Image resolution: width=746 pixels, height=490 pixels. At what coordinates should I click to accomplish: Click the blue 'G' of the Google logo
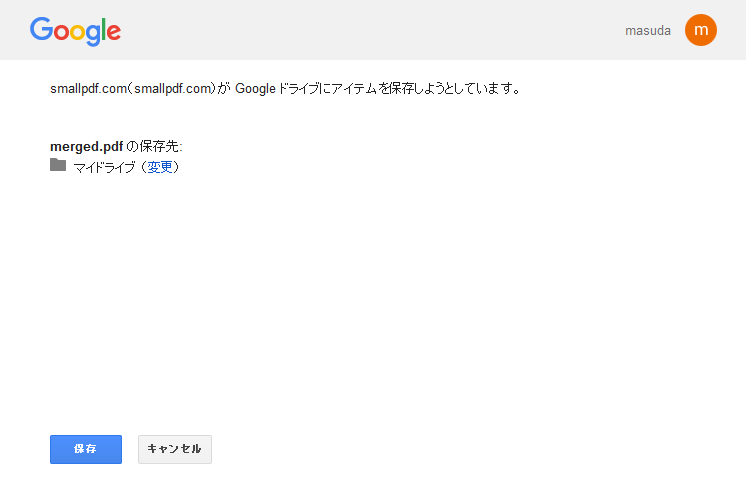41,29
